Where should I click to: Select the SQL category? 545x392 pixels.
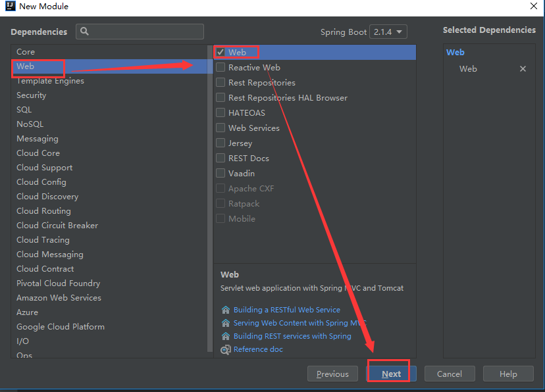click(109, 110)
